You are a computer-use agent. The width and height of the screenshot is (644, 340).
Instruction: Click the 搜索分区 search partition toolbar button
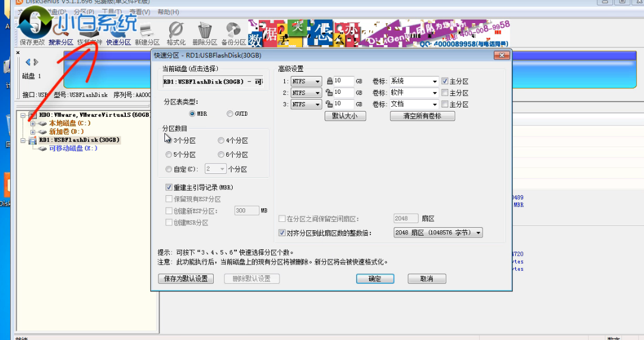[x=61, y=33]
